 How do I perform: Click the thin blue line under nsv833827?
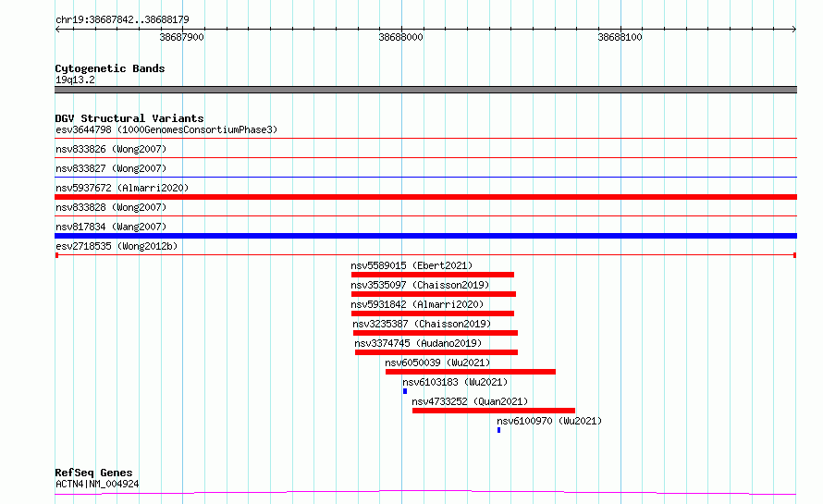(x=425, y=178)
